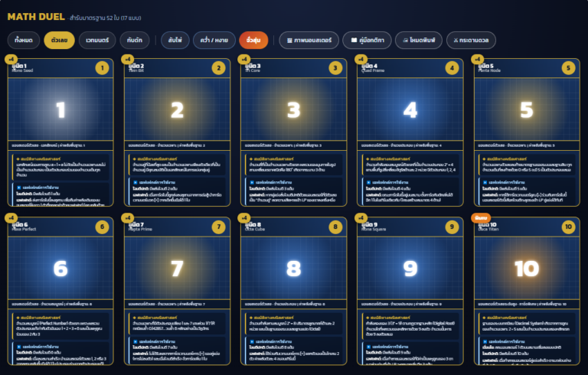This screenshot has width=588, height=375.
Task: Click the ×4 copies badge on Tri Core card
Action: (244, 59)
